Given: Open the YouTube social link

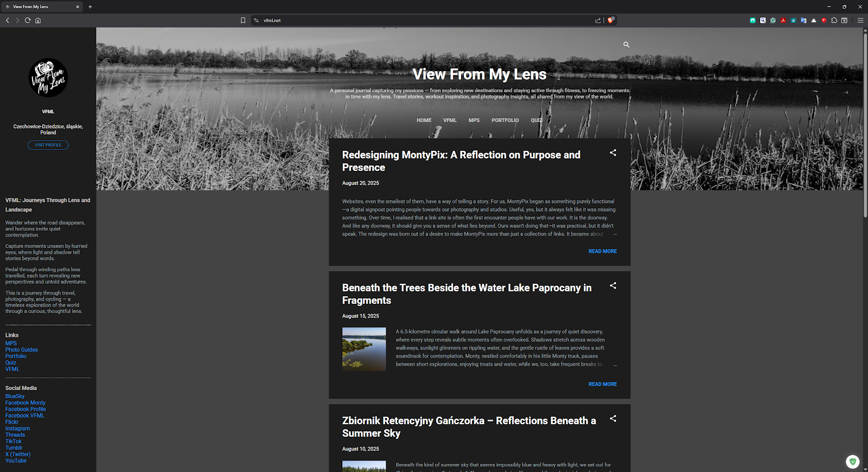Looking at the screenshot, I should point(16,461).
